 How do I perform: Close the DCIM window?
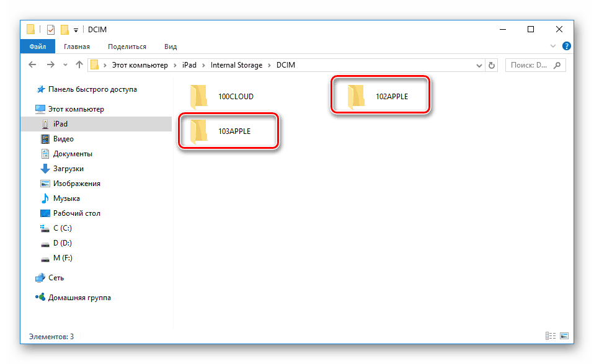(559, 30)
